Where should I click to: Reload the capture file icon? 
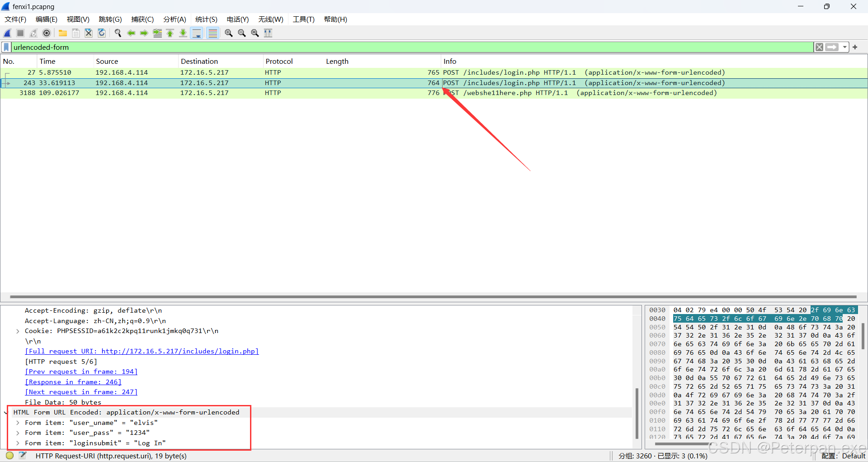coord(102,33)
